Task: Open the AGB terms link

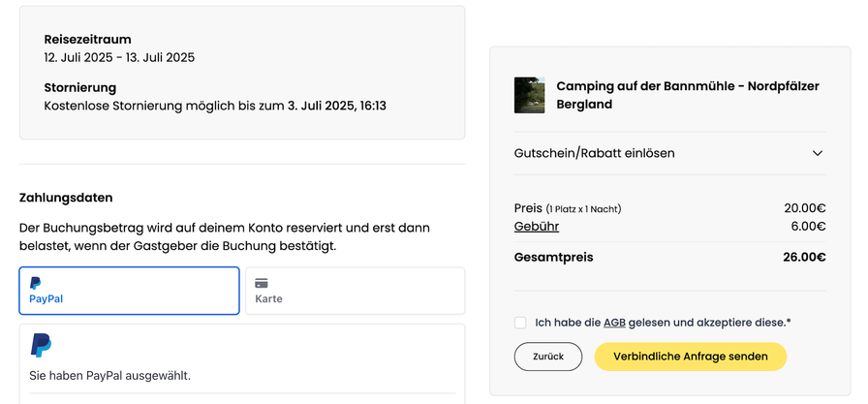Action: tap(614, 323)
